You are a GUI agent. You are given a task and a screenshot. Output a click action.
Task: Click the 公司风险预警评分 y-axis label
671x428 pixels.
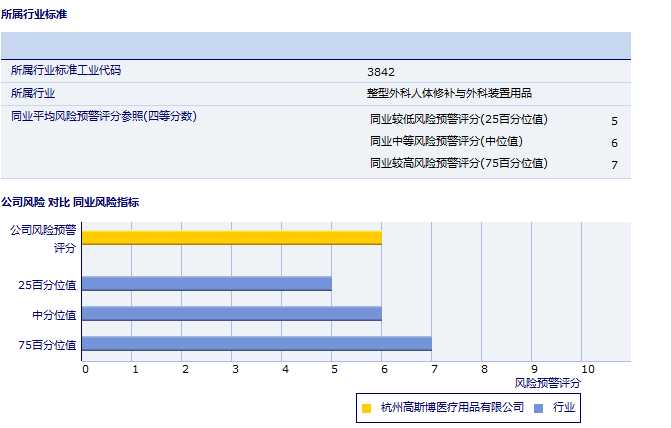click(43, 238)
